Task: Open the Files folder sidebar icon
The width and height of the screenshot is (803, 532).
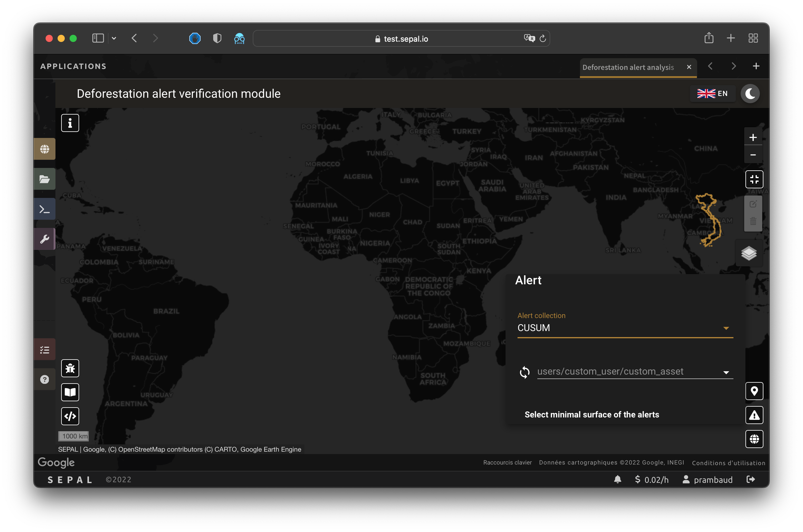Action: 44,179
